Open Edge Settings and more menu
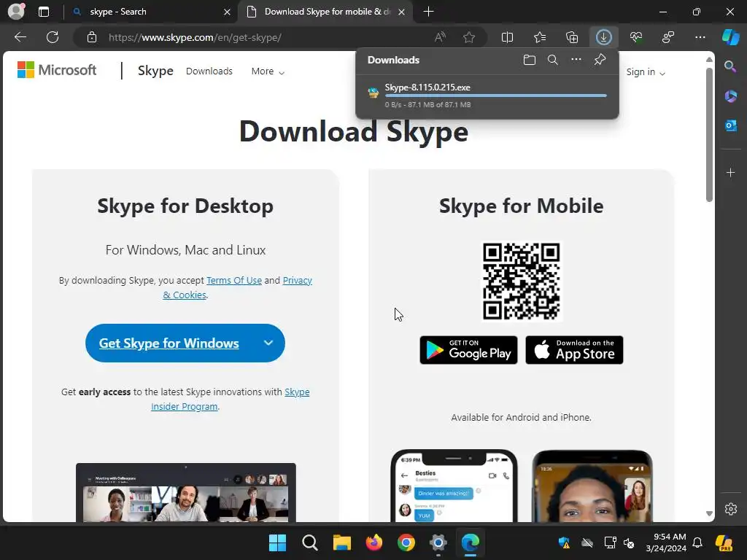This screenshot has height=560, width=747. click(700, 37)
